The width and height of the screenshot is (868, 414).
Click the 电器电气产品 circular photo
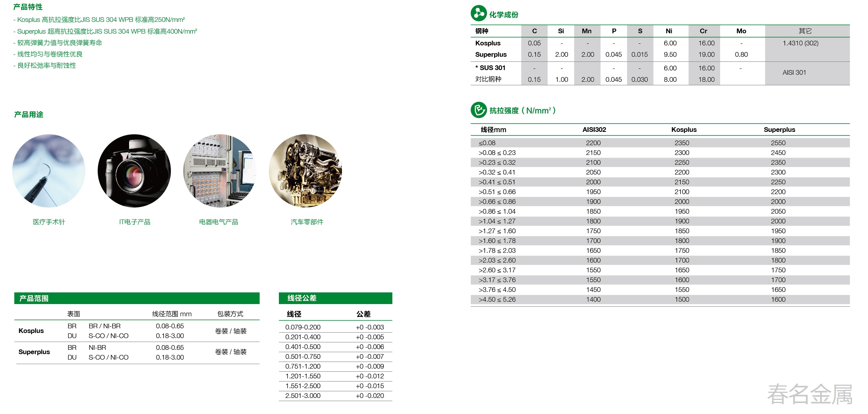pyautogui.click(x=219, y=171)
